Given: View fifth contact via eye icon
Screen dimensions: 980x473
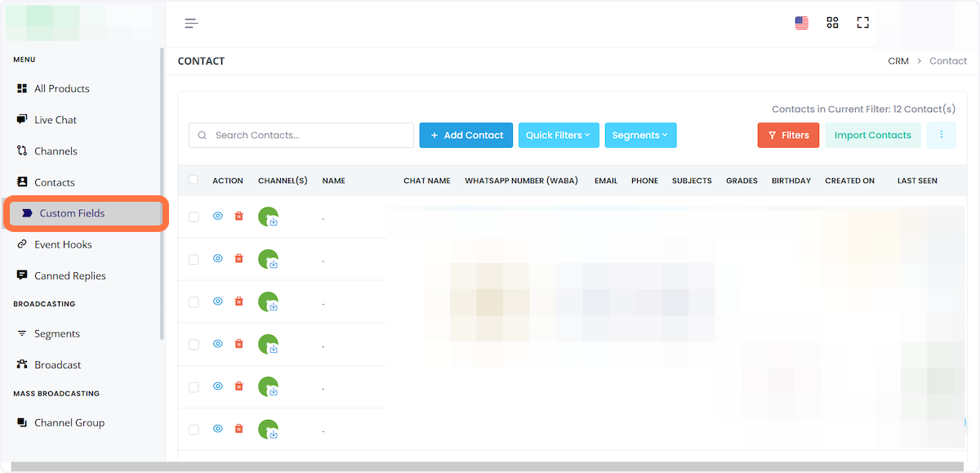Looking at the screenshot, I should [218, 386].
